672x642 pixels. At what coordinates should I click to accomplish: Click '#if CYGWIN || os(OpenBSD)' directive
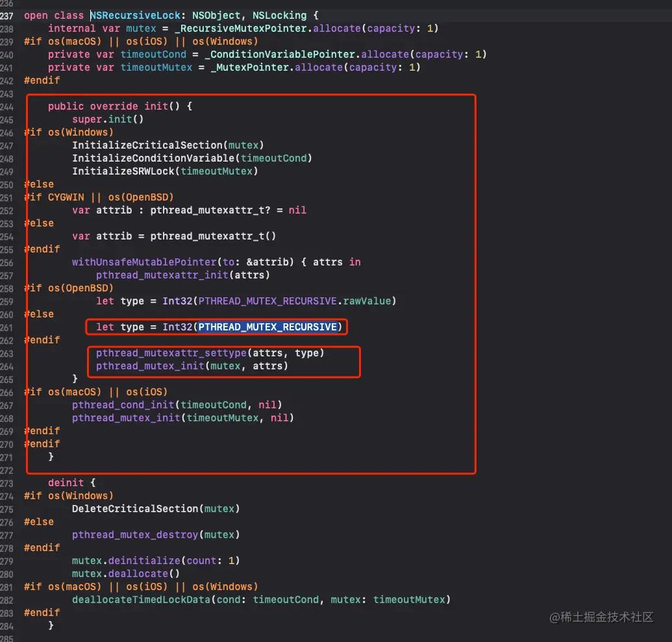pyautogui.click(x=99, y=197)
